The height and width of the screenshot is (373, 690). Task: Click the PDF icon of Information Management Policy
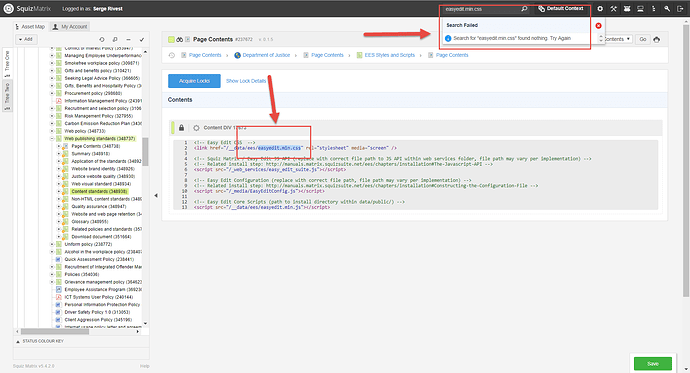(59, 101)
